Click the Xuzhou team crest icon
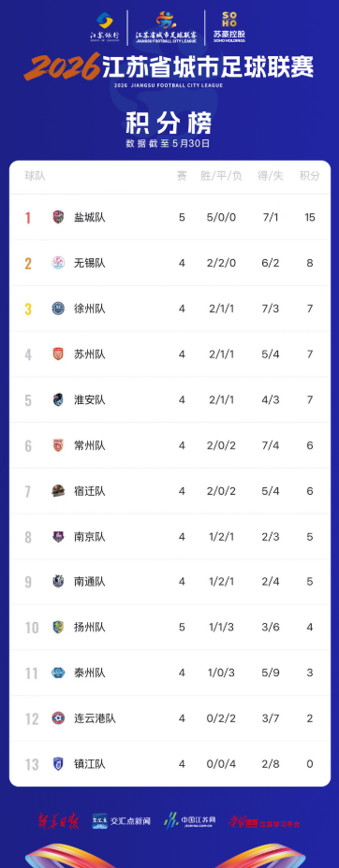The width and height of the screenshot is (339, 868). [58, 309]
